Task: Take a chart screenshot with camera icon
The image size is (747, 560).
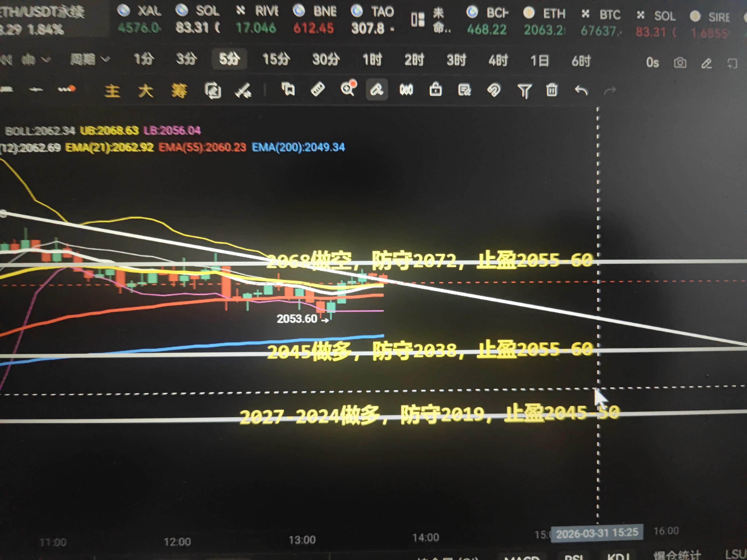Action: (x=680, y=63)
